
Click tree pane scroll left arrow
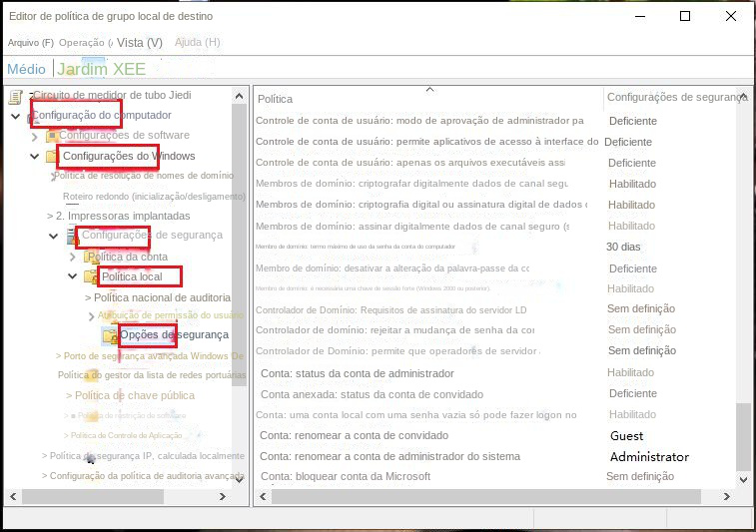click(13, 496)
